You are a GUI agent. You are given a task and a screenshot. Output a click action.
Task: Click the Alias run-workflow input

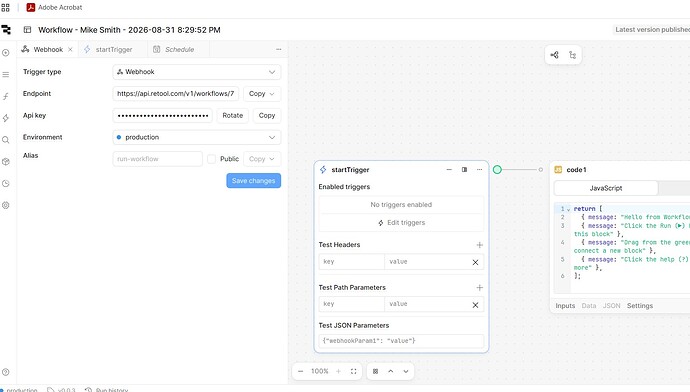pyautogui.click(x=158, y=159)
